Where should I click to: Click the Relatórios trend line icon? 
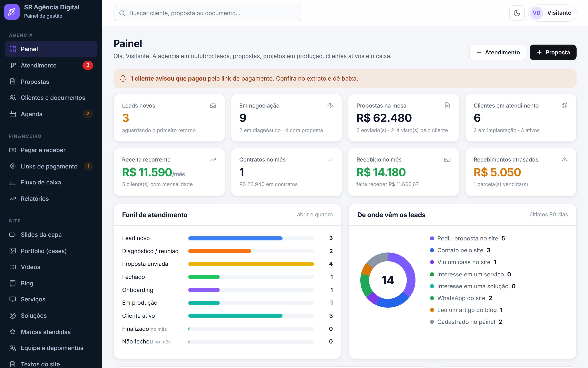[13, 199]
